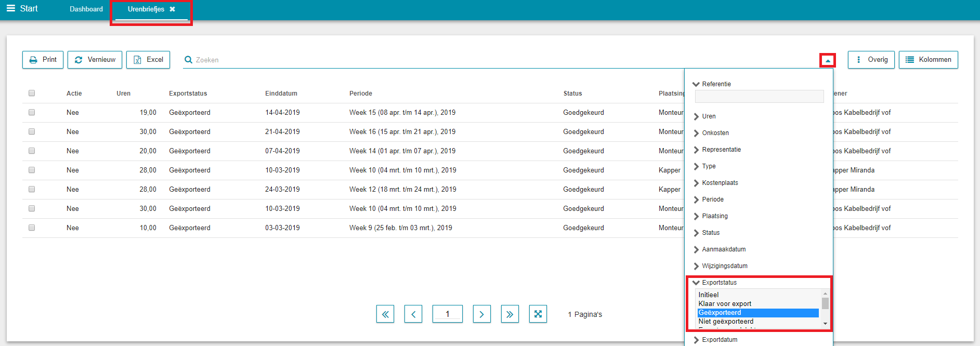
Task: Check the row dated 03-03-2019
Action: [32, 228]
